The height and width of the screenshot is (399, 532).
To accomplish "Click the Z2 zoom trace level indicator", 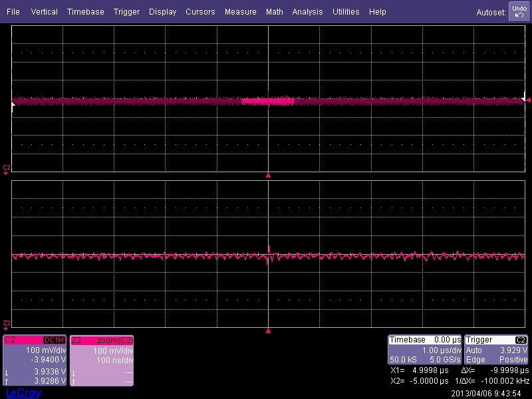I will pos(7,325).
